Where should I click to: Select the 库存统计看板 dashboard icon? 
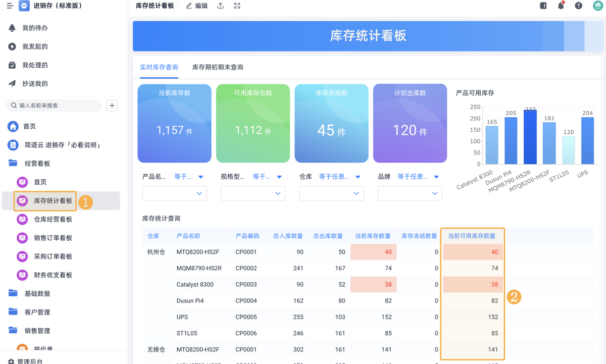[22, 201]
